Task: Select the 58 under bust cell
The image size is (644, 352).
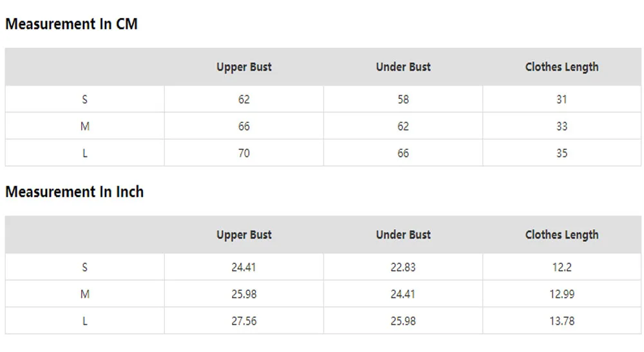Action: coord(403,99)
